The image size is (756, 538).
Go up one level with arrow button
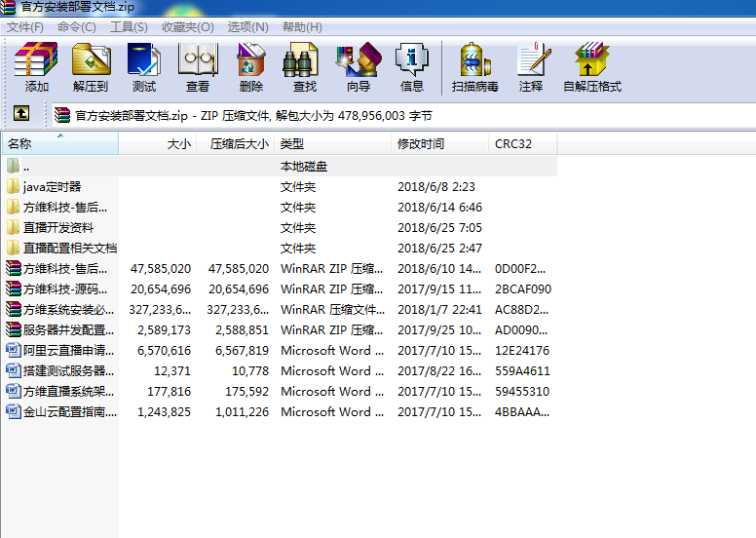click(21, 114)
